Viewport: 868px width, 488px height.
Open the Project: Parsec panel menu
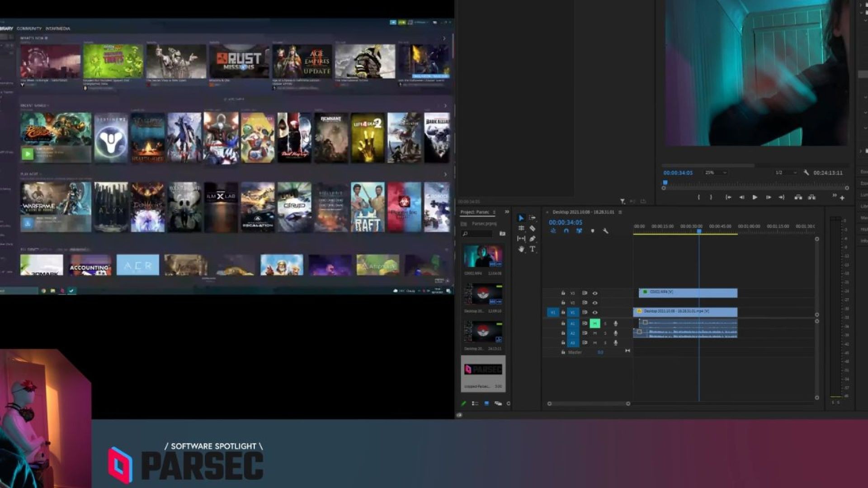tap(494, 212)
